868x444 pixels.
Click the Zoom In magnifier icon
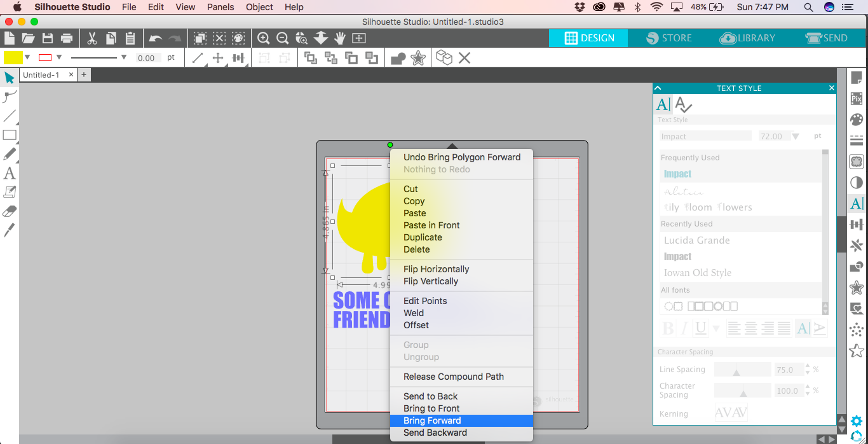tap(264, 38)
